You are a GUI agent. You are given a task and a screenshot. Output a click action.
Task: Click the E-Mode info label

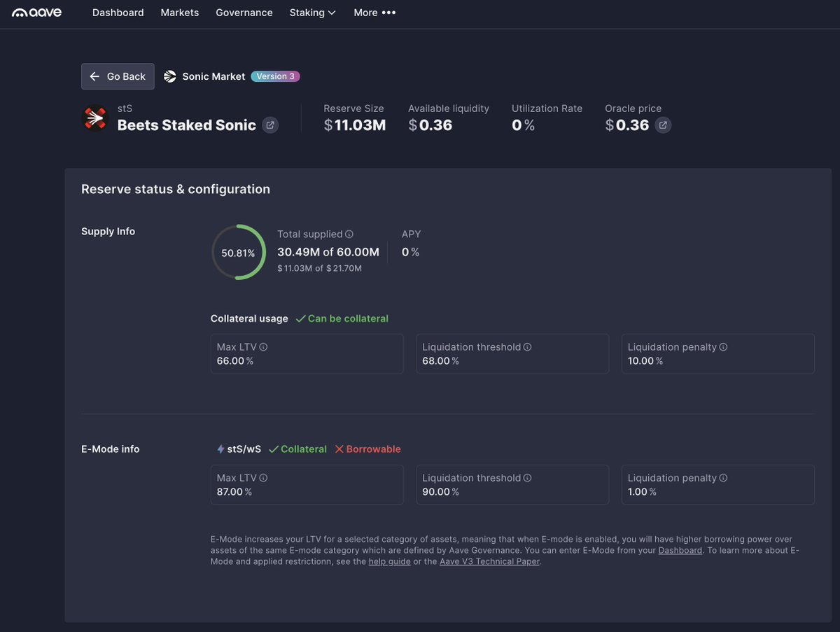pos(111,449)
